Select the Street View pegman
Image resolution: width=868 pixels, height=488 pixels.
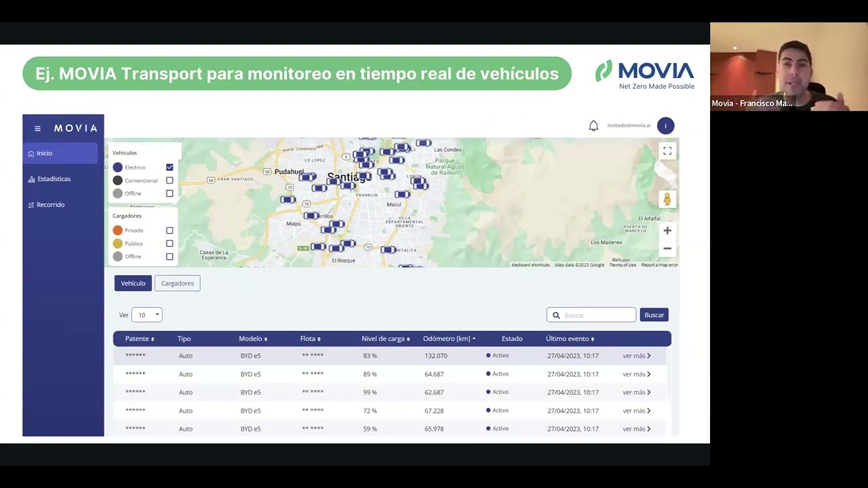coord(667,199)
